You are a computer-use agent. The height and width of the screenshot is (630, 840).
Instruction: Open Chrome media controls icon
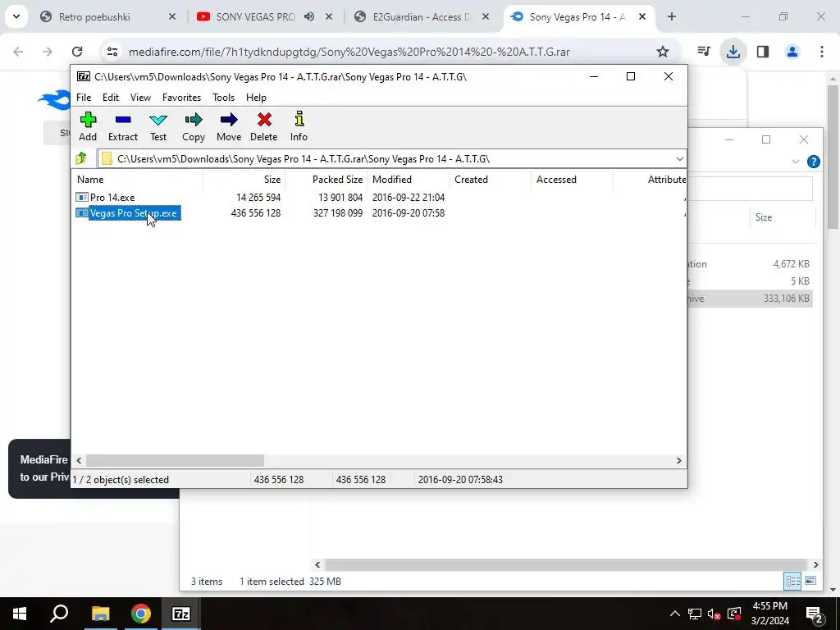click(704, 52)
